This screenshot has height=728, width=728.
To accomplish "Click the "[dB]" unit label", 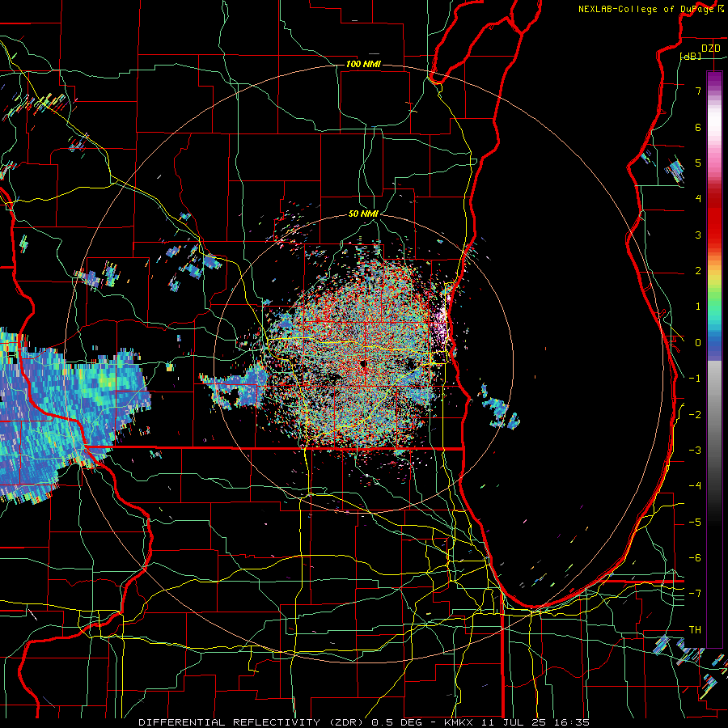I will (691, 56).
